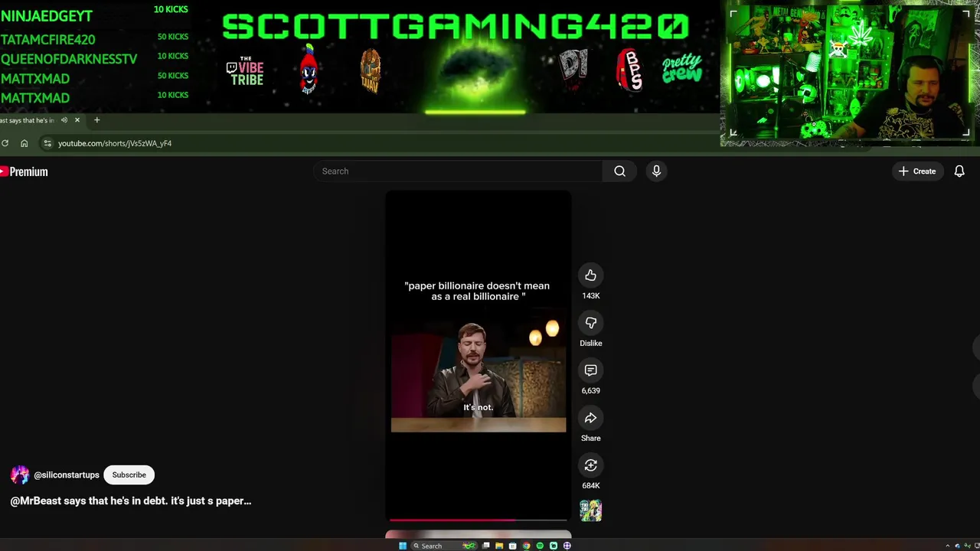980x551 pixels.
Task: Expand the video title "@MrBeast says that he's in debt"
Action: [131, 500]
